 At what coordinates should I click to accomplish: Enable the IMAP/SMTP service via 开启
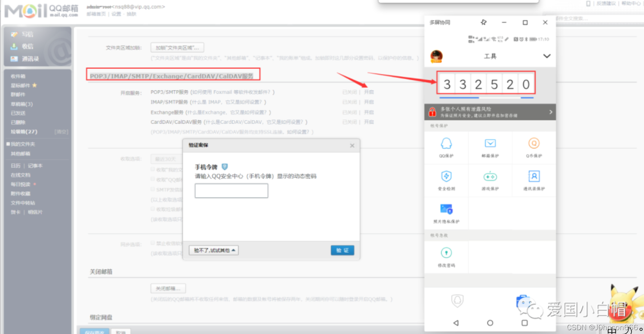click(x=369, y=102)
